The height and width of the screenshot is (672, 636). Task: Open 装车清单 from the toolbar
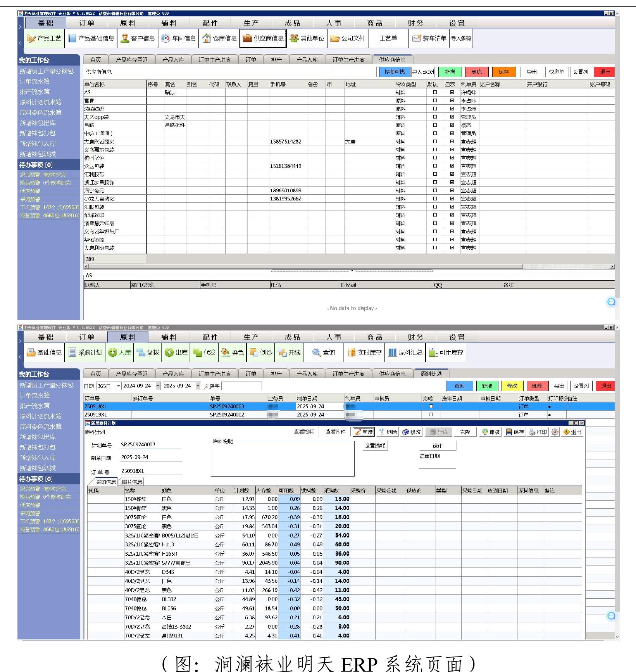pyautogui.click(x=429, y=38)
